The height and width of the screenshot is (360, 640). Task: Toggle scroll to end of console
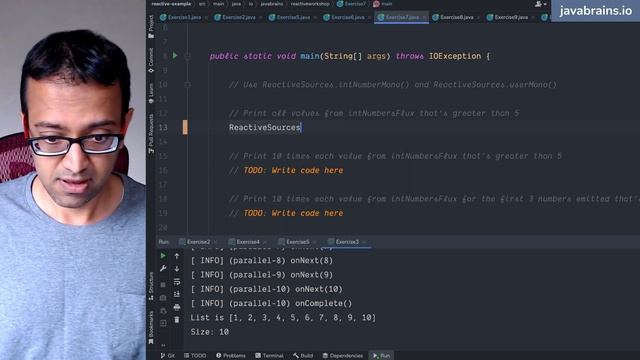pos(177,294)
